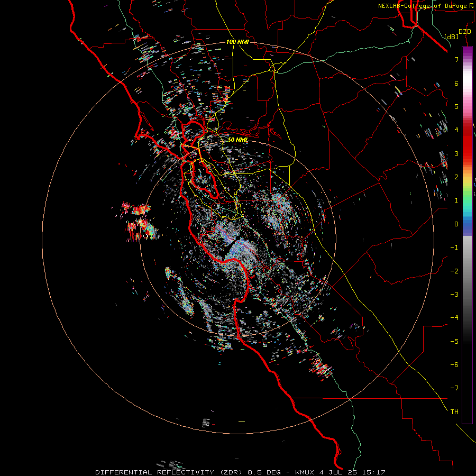The width and height of the screenshot is (476, 476).
Task: Click the 2 value on the color scale
Action: pos(456,177)
